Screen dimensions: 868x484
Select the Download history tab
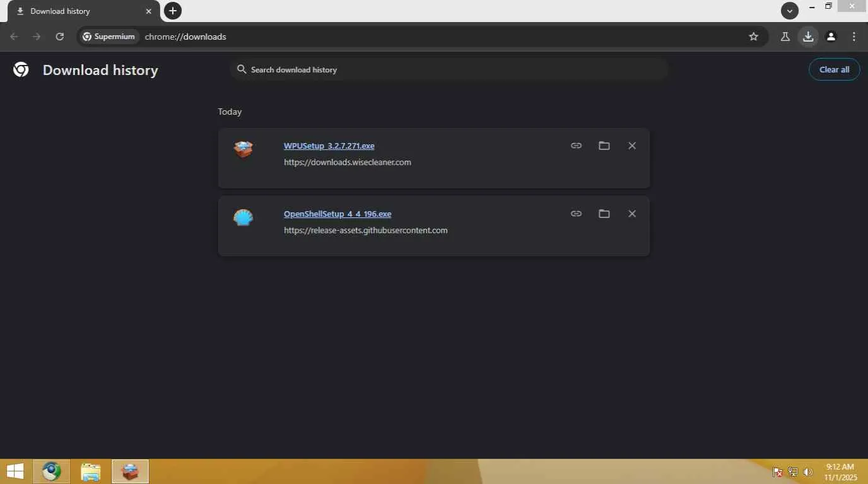(83, 11)
